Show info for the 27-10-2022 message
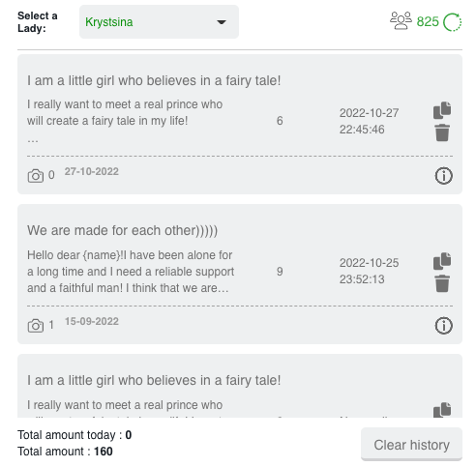Screen dimensions: 476x467 click(x=444, y=176)
